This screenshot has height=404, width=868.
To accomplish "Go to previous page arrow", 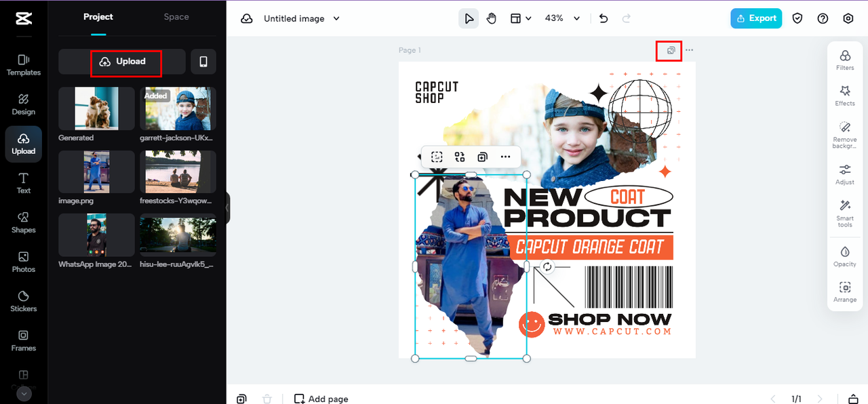I will tap(772, 399).
